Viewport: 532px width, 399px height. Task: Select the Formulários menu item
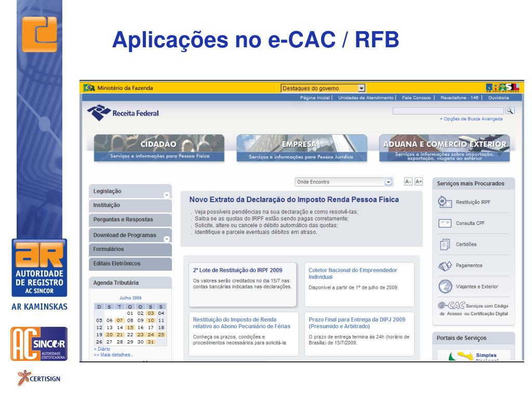(x=130, y=249)
